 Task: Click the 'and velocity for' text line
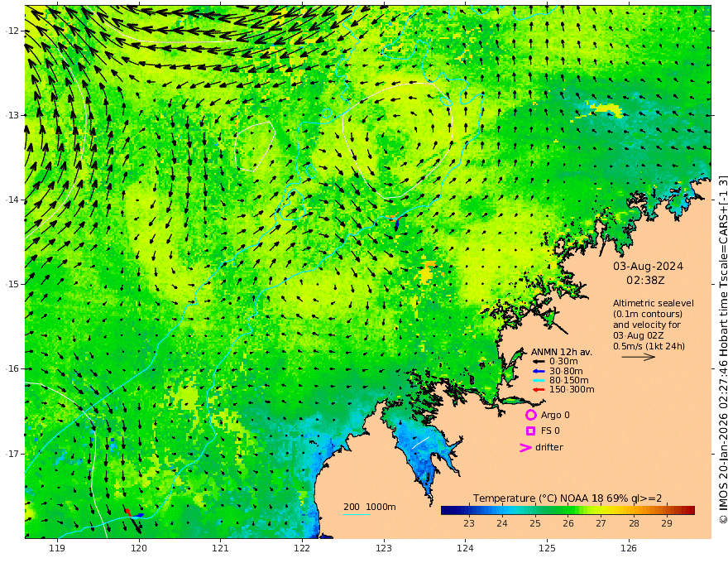pyautogui.click(x=646, y=325)
